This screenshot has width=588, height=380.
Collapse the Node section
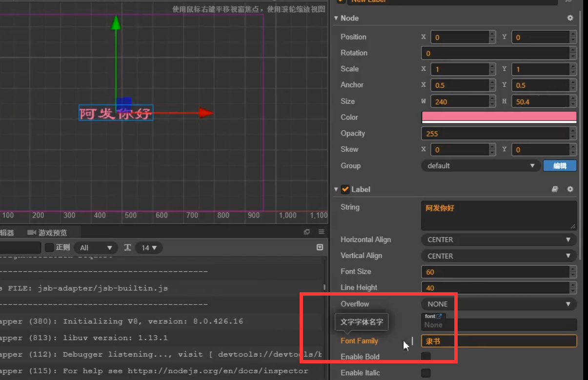pos(336,18)
